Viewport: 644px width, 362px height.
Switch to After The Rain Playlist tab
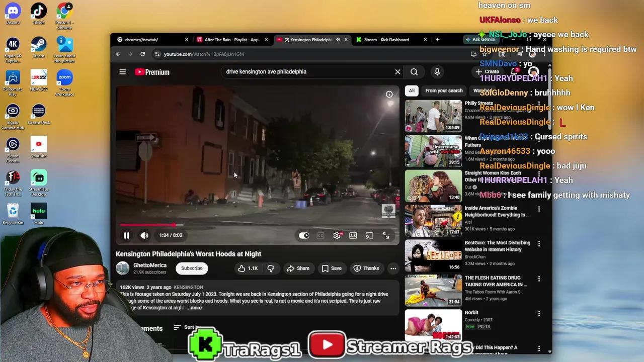(232, 40)
